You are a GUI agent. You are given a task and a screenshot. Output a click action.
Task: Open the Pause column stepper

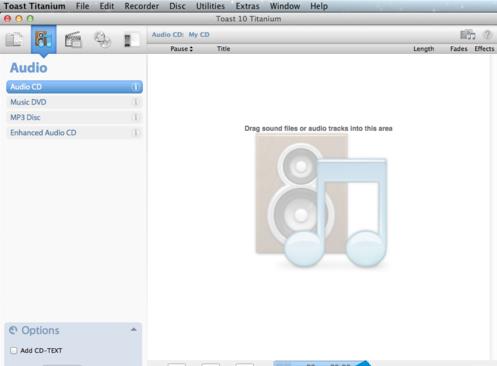191,49
